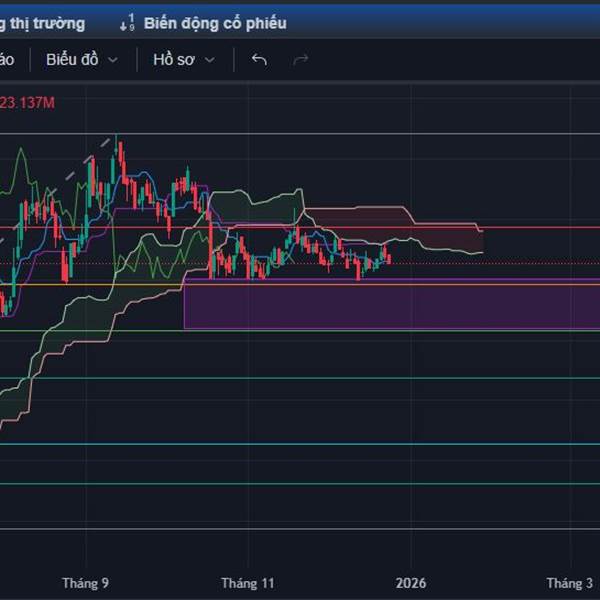Click the 2026 time axis label
The height and width of the screenshot is (600, 600).
[410, 582]
